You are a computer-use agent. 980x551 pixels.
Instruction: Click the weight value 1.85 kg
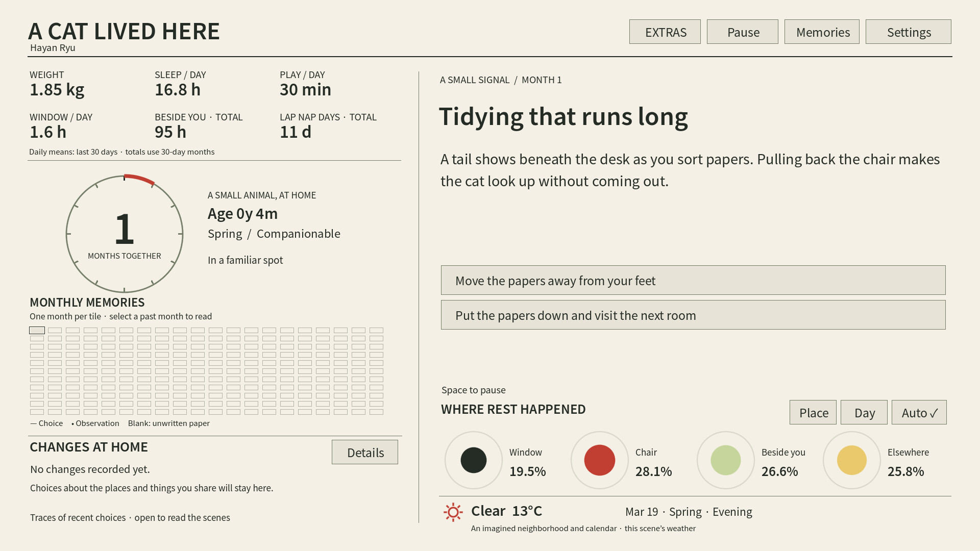click(x=57, y=90)
